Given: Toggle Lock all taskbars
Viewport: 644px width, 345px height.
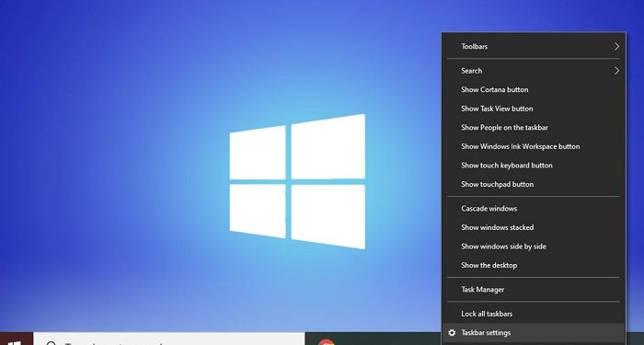Looking at the screenshot, I should (534, 314).
